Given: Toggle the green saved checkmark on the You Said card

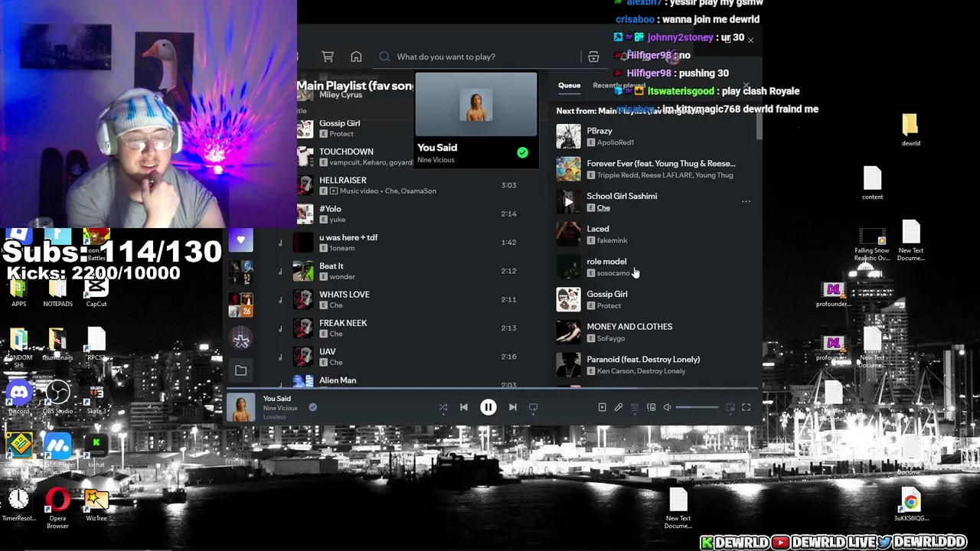Looking at the screenshot, I should click(x=522, y=153).
